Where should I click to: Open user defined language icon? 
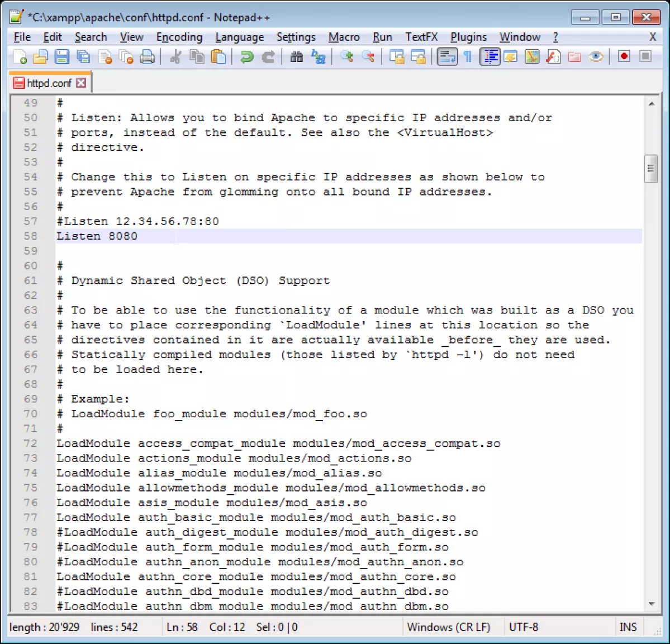coord(511,57)
